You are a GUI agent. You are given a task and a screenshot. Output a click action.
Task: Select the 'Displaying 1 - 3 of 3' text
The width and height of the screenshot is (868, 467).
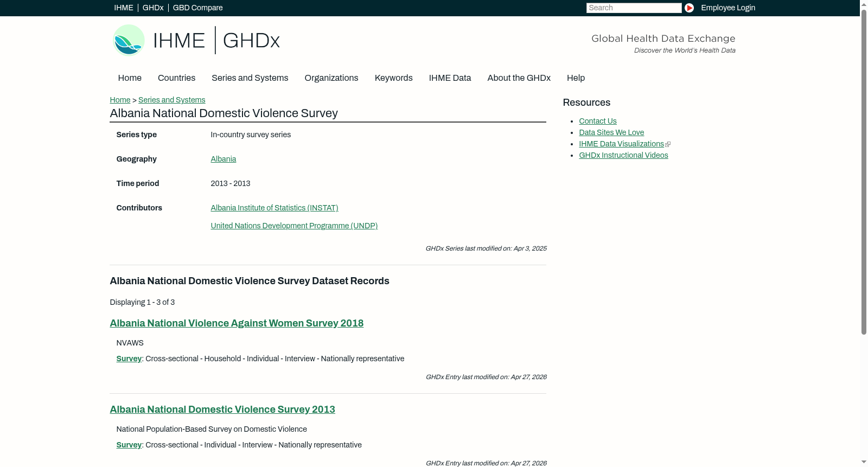(142, 302)
